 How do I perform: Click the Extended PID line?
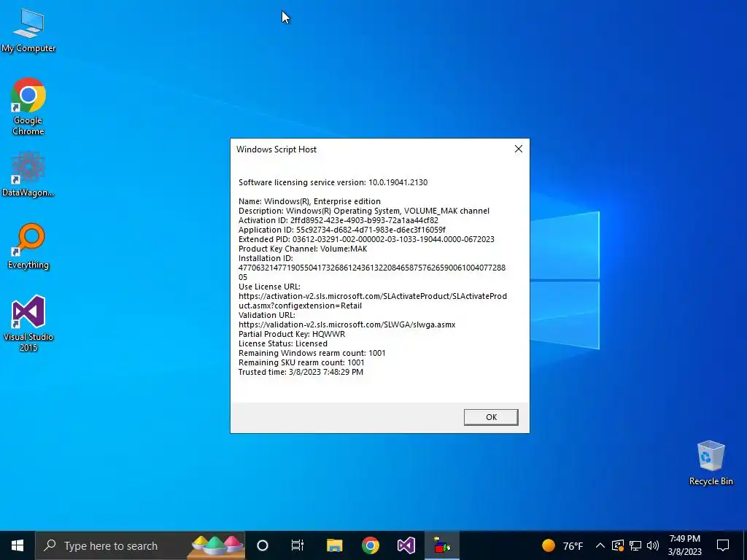pos(366,239)
